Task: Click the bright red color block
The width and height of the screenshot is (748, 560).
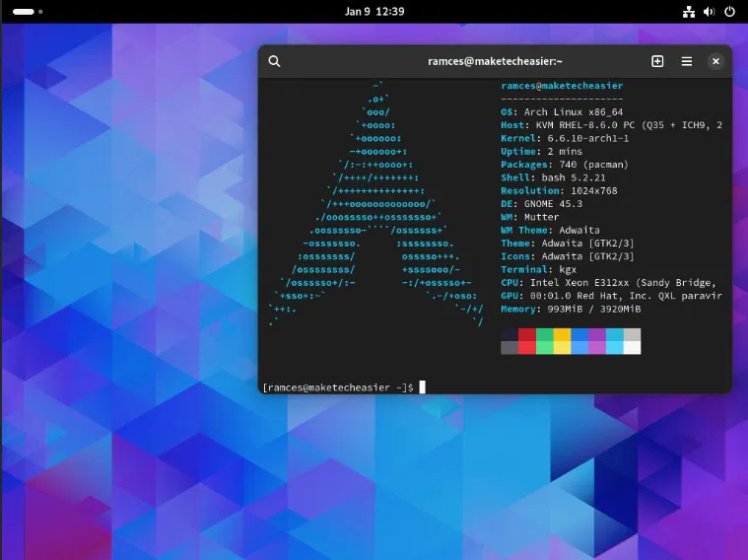Action: pyautogui.click(x=527, y=347)
